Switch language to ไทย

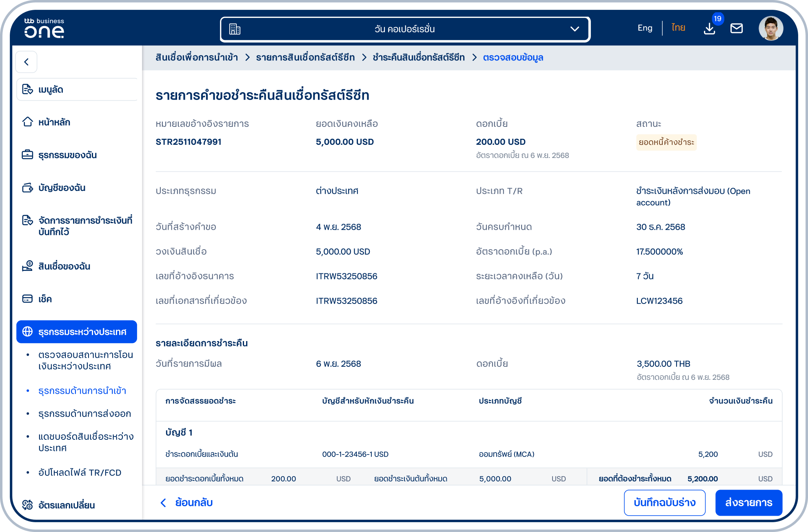point(678,28)
